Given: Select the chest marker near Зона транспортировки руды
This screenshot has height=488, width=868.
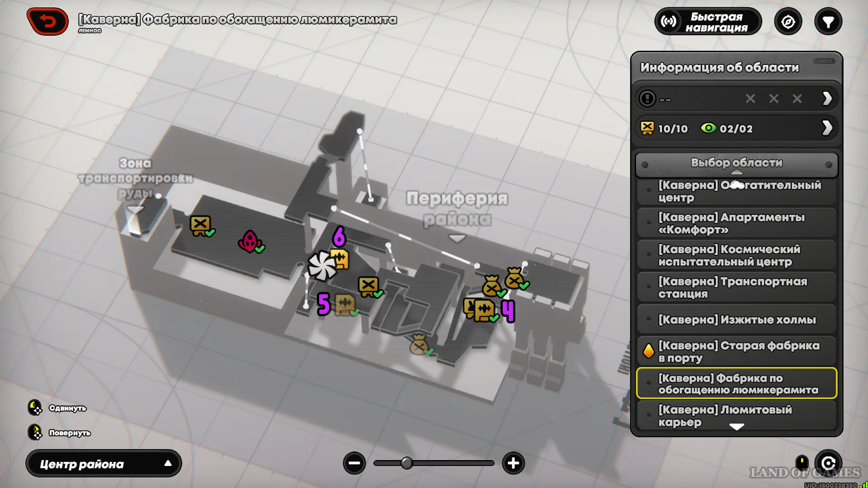Looking at the screenshot, I should pos(200,225).
